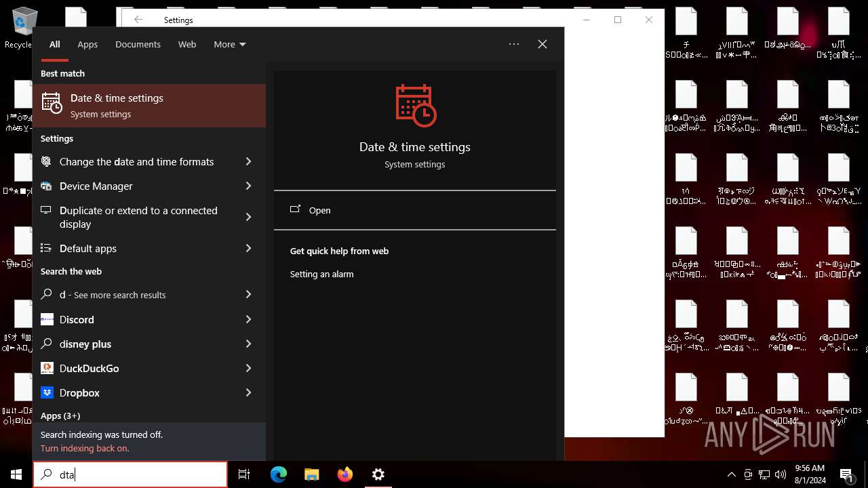Switch to Documents search tab
This screenshot has height=488, width=868.
[x=138, y=44]
